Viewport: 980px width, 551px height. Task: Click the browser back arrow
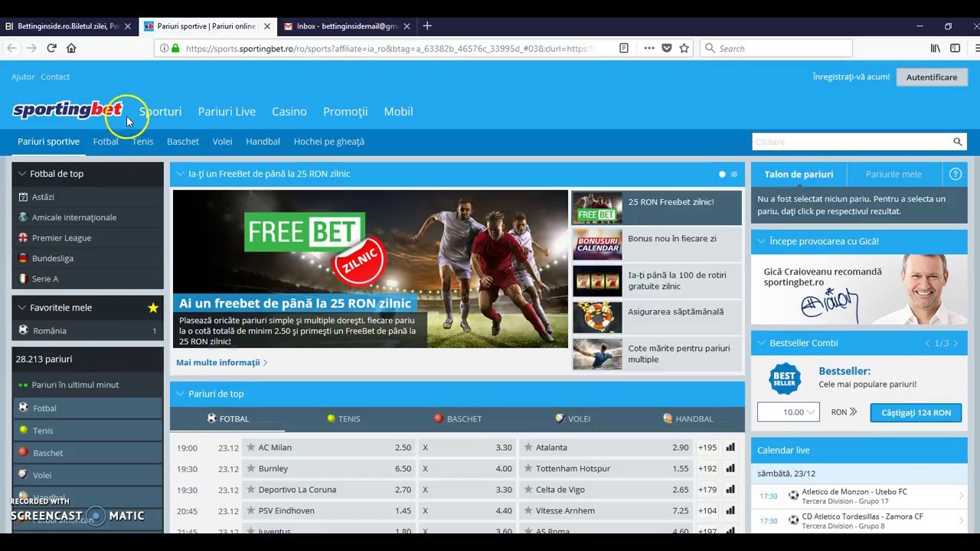click(11, 48)
